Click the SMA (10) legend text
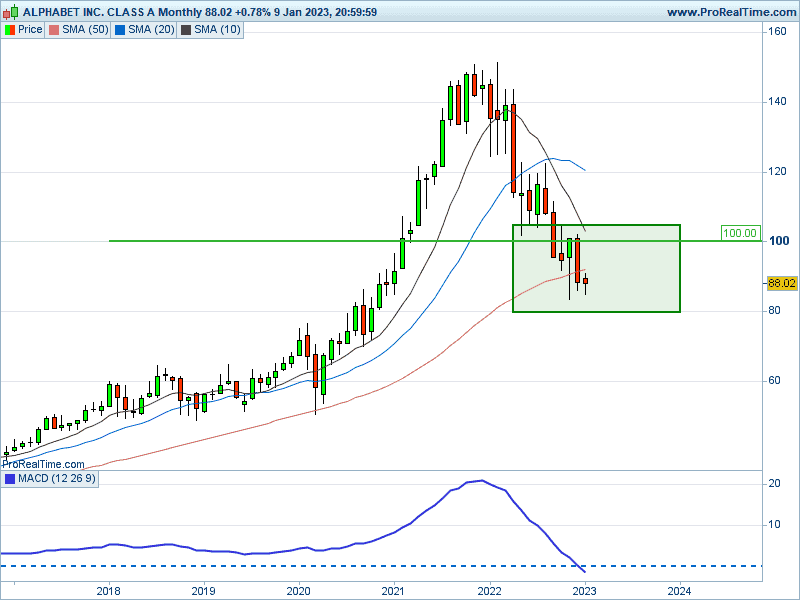Viewport: 800px width, 600px height. 216,29
